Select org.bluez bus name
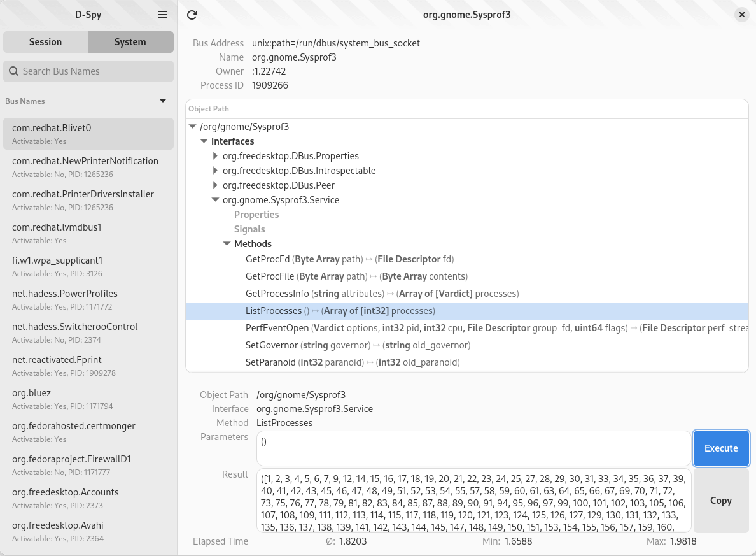The image size is (756, 556). click(88, 399)
